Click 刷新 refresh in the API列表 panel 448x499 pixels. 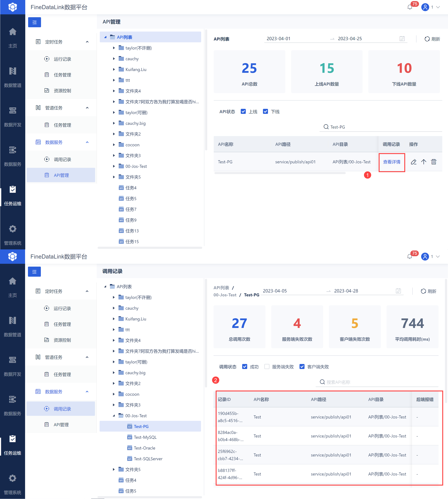pyautogui.click(x=432, y=39)
